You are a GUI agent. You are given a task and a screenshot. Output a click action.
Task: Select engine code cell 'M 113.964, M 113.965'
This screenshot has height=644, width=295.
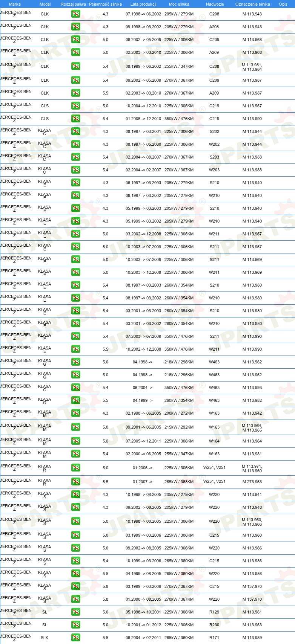click(252, 428)
